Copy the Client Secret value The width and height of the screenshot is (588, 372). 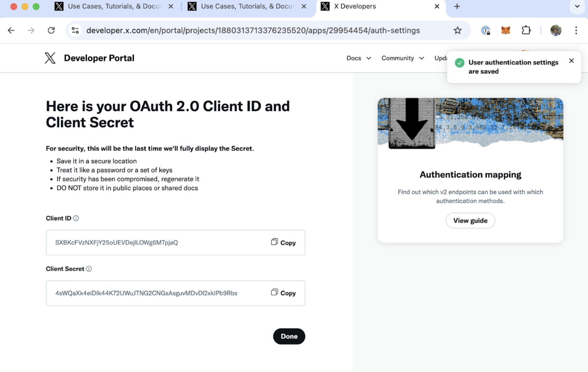[x=283, y=293]
